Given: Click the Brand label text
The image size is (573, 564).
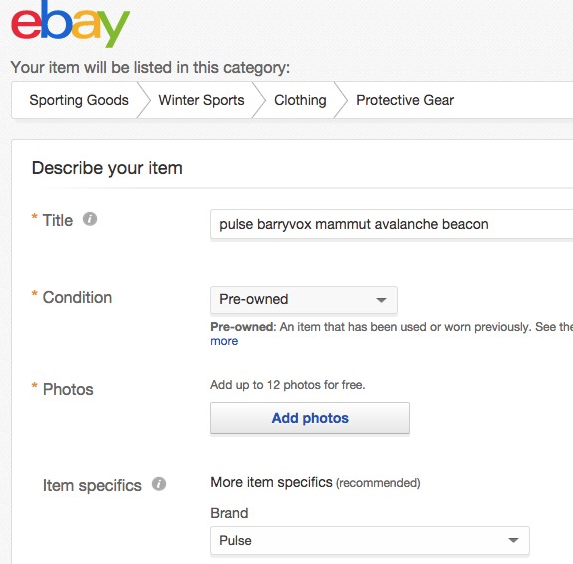Looking at the screenshot, I should point(229,513).
